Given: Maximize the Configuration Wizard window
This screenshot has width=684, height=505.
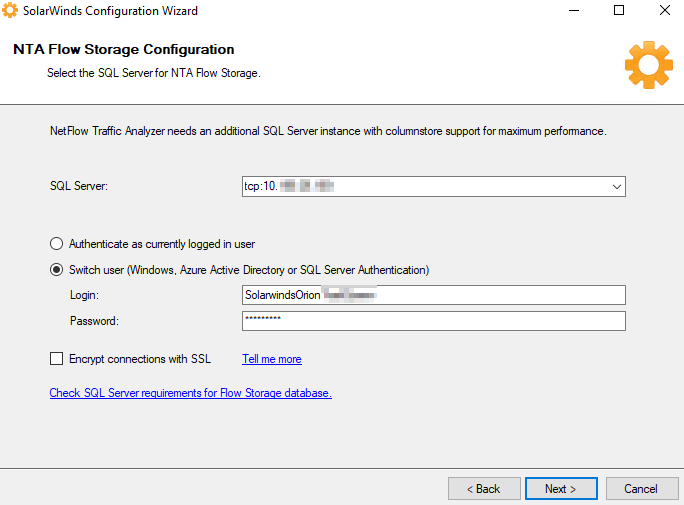Looking at the screenshot, I should (x=619, y=11).
